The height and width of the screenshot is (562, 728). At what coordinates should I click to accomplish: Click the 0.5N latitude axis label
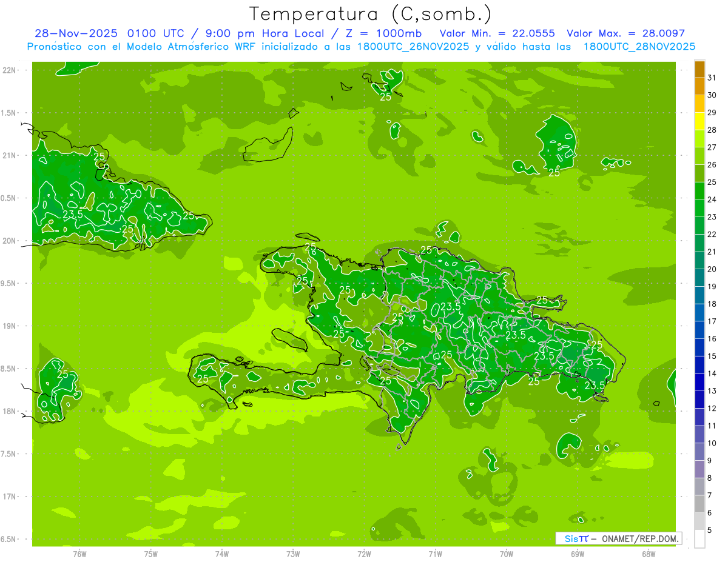[9, 198]
